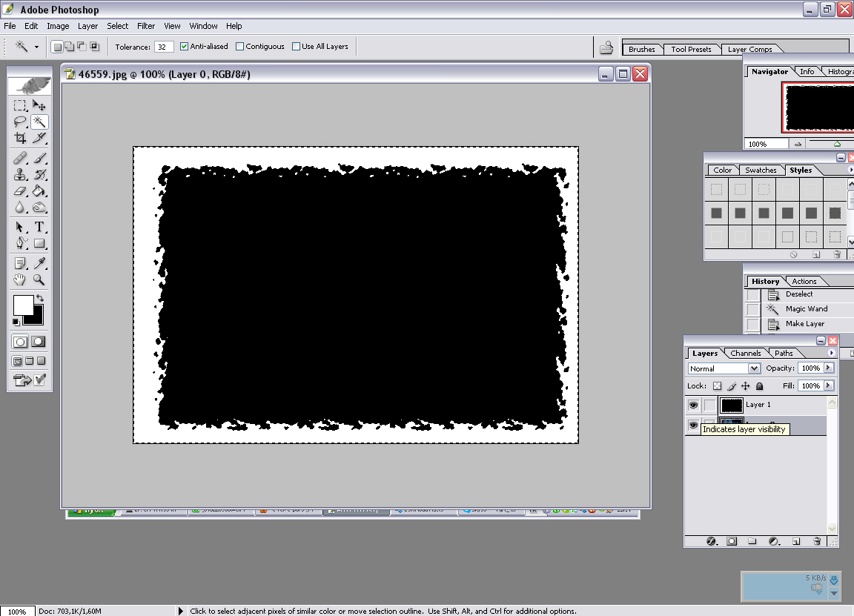Open the blending mode Normal dropdown

pyautogui.click(x=724, y=368)
